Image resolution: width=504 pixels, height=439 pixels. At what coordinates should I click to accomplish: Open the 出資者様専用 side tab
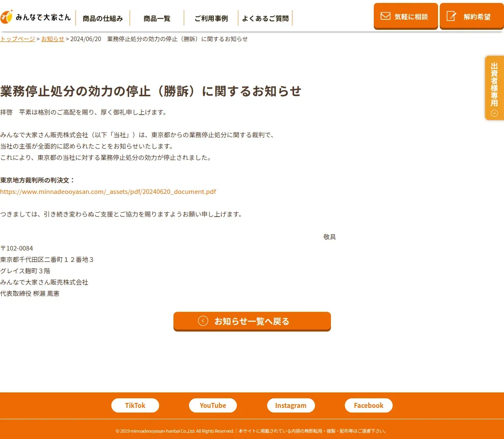[494, 88]
